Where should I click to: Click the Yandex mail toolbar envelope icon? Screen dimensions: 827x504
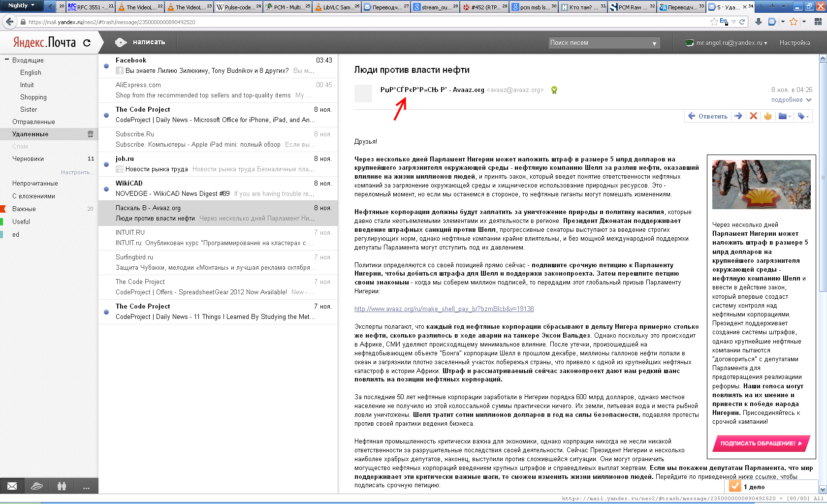point(772,22)
